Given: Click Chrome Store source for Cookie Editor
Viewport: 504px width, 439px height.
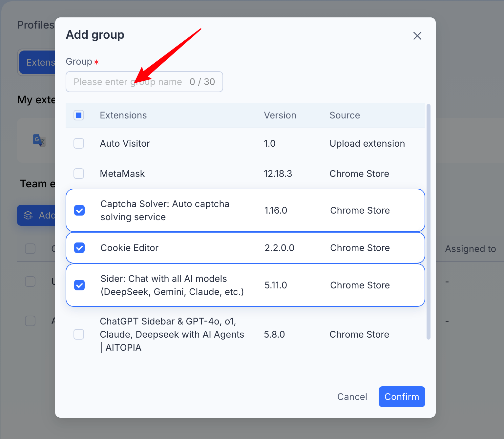Looking at the screenshot, I should [360, 248].
